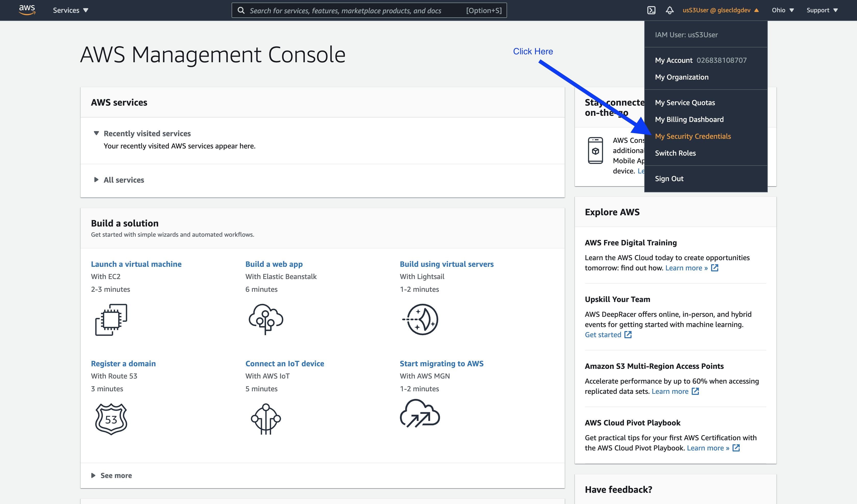Click external link icon after Get started
Image resolution: width=857 pixels, height=504 pixels.
point(628,335)
